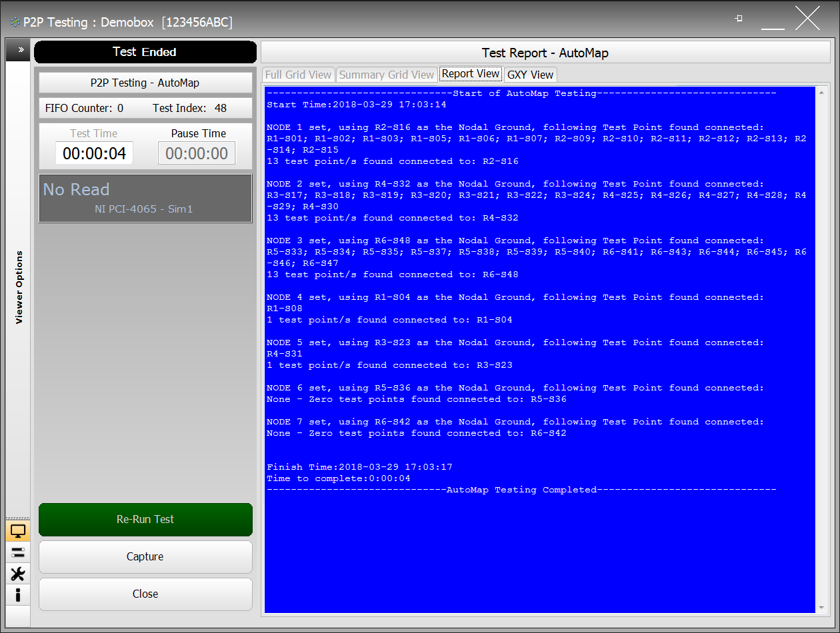Switch to Summary Grid View tab
The width and height of the screenshot is (840, 633).
pos(387,75)
